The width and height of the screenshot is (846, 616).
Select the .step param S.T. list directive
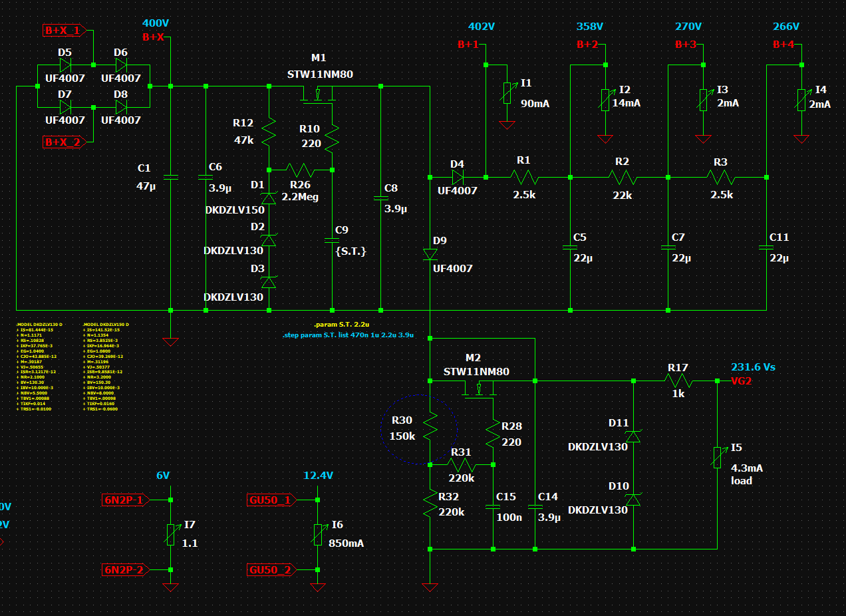coord(348,335)
